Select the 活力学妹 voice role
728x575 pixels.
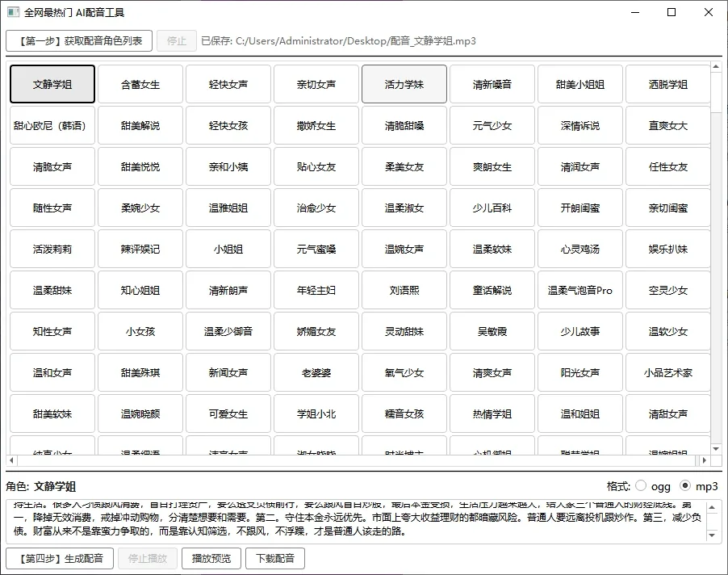click(x=404, y=84)
